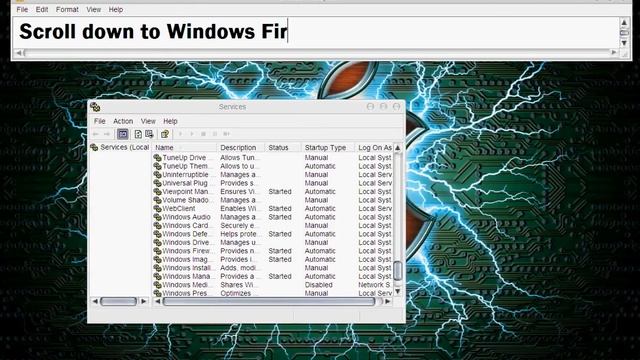Select the 'Windows Imag' service name
This screenshot has width=640, height=360.
tap(187, 260)
